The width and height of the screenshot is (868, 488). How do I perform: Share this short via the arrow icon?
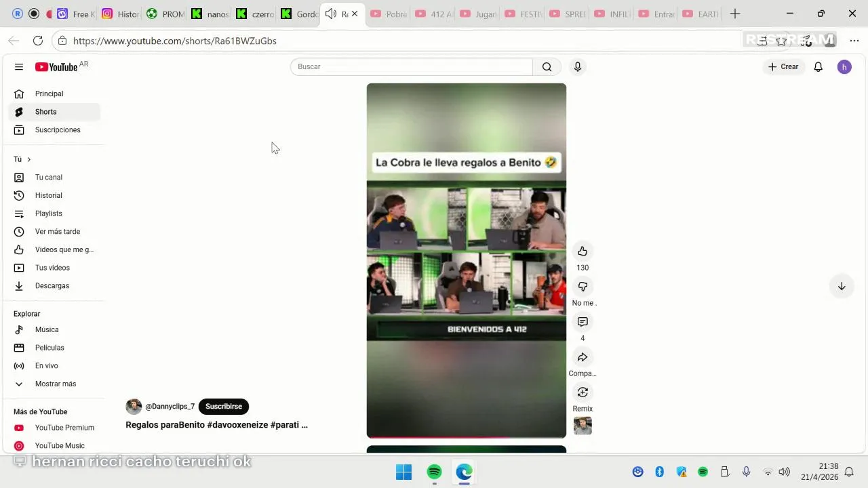click(x=583, y=357)
